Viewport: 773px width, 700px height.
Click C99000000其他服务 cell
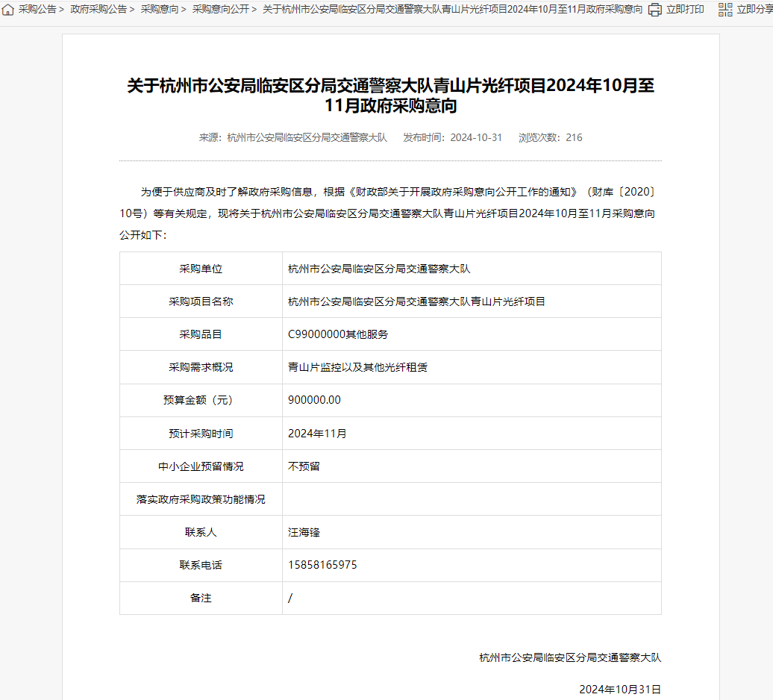[x=472, y=334]
